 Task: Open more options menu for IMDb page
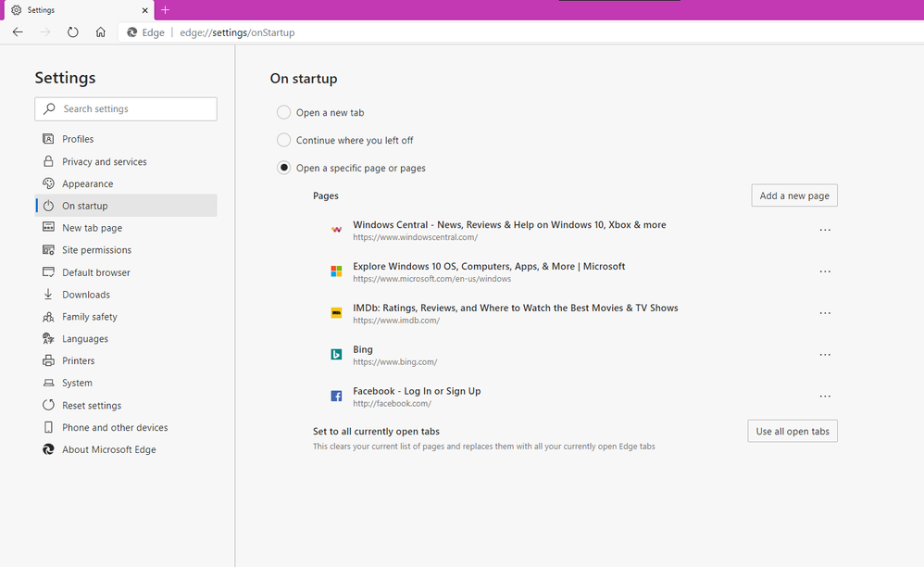pos(825,313)
